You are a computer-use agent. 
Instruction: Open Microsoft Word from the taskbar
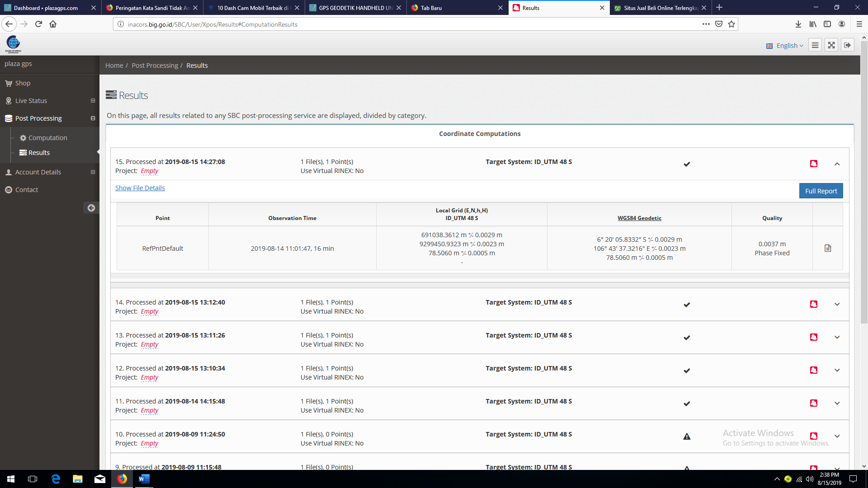(x=144, y=479)
